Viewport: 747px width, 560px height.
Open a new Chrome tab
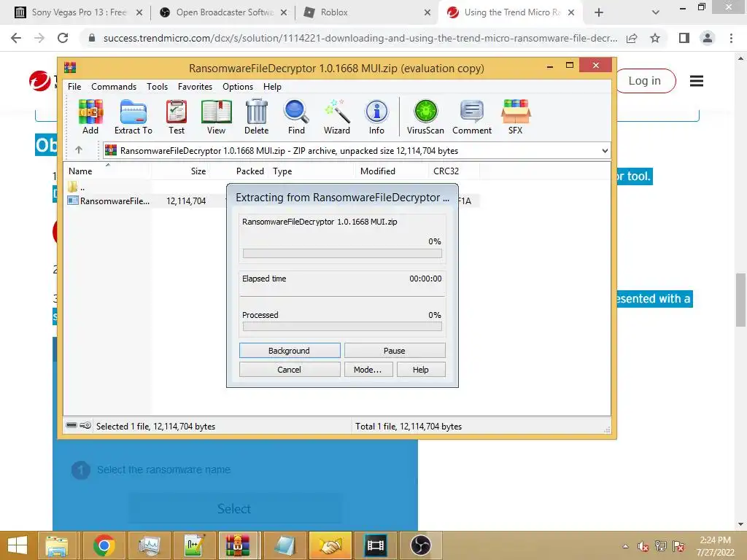tap(599, 12)
